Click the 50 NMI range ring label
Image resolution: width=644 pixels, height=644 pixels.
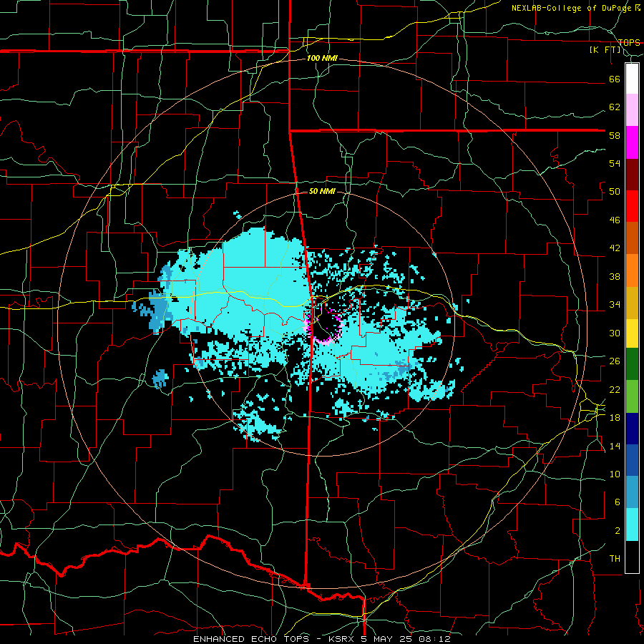pos(322,191)
